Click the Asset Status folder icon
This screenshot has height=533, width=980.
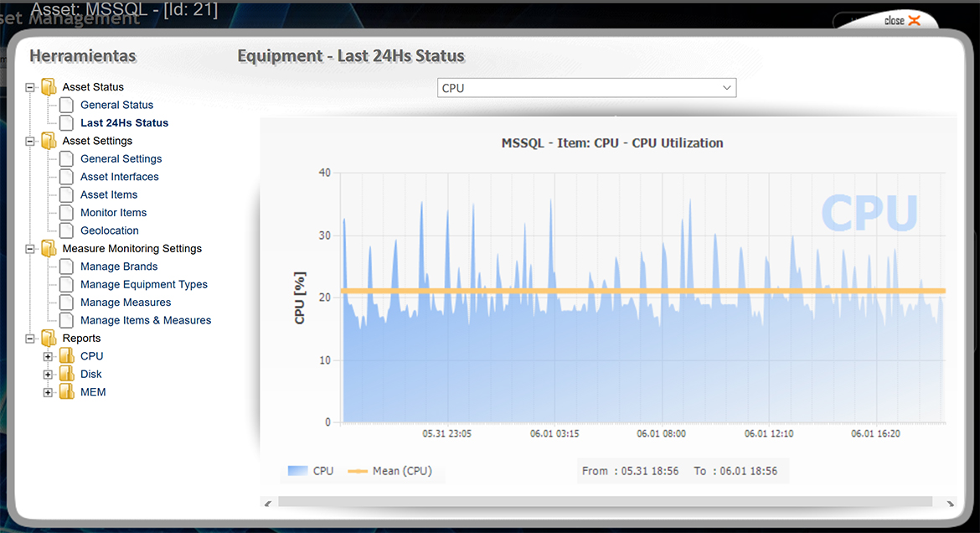coord(49,87)
